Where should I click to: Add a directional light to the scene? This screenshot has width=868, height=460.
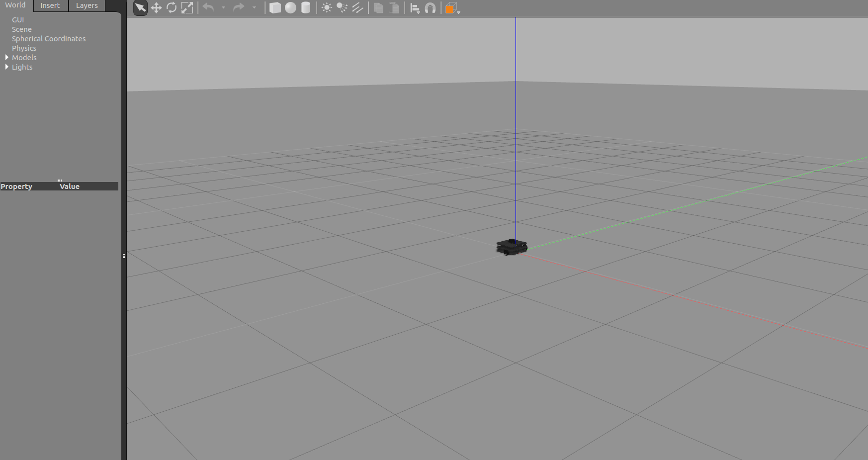click(358, 8)
